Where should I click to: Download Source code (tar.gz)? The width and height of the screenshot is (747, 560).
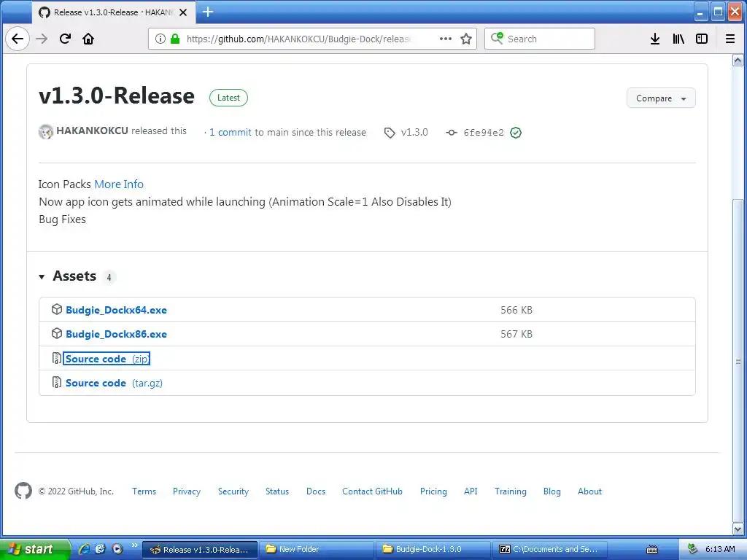(115, 383)
